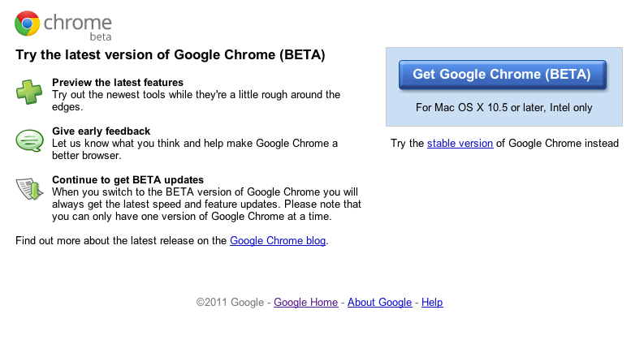The width and height of the screenshot is (644, 340).
Task: Click the 'When you switch to the BETA' paragraph
Action: tap(206, 204)
